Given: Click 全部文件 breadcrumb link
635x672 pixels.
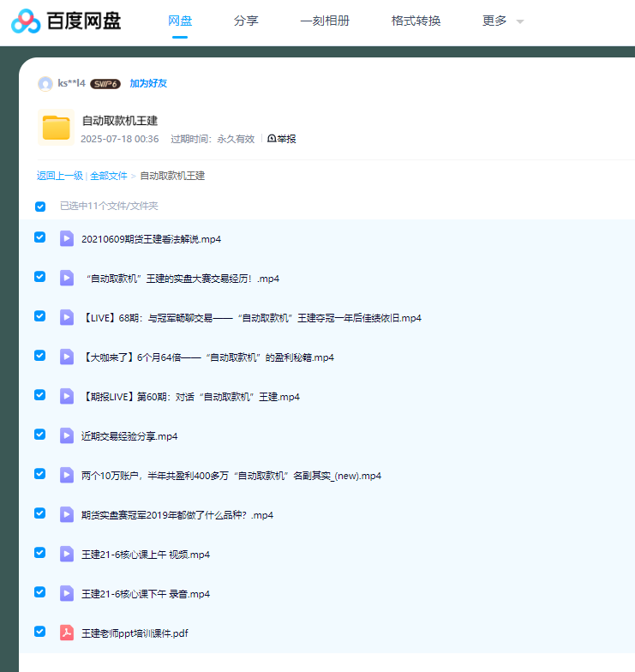Looking at the screenshot, I should click(108, 176).
